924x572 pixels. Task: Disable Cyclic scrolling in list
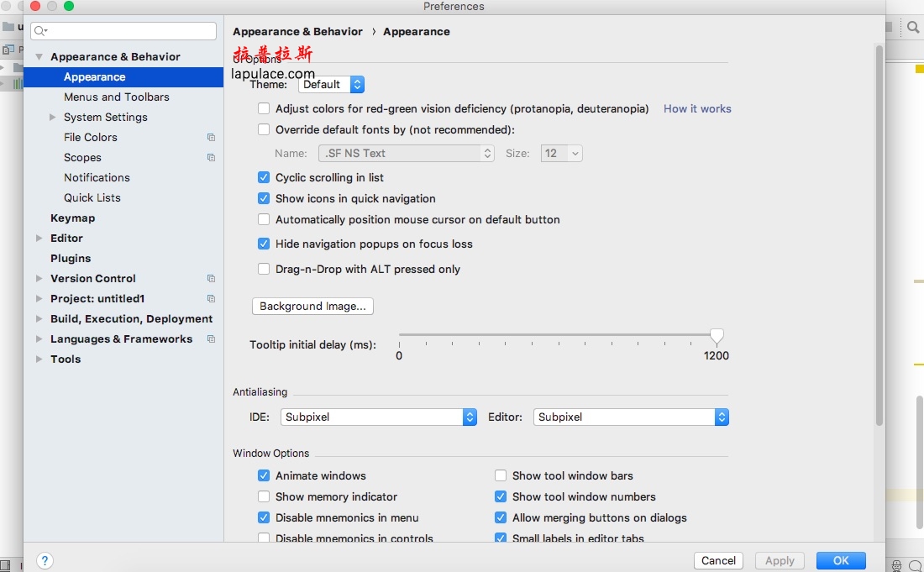tap(264, 177)
